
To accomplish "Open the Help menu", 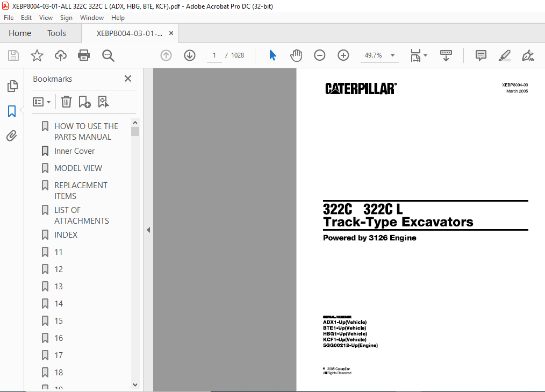I will pyautogui.click(x=118, y=18).
